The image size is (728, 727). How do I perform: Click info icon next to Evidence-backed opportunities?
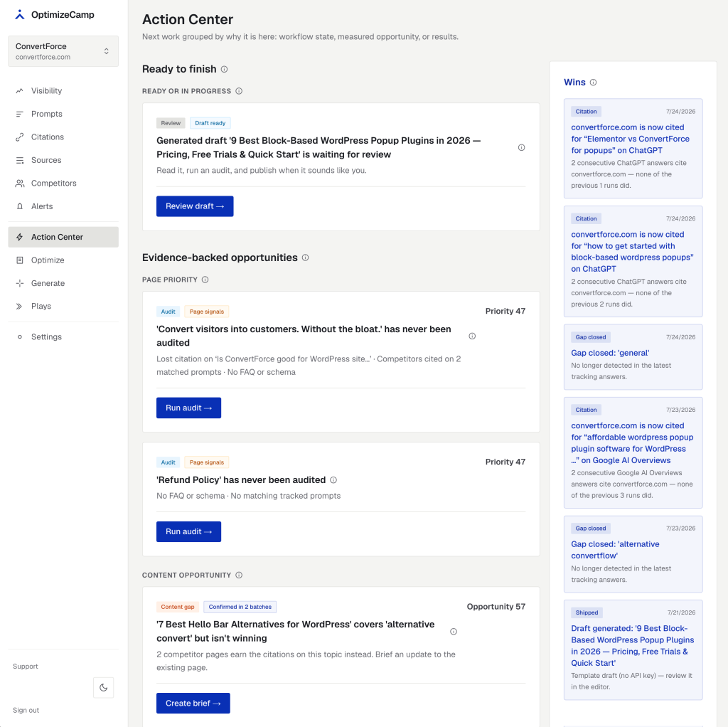point(306,258)
